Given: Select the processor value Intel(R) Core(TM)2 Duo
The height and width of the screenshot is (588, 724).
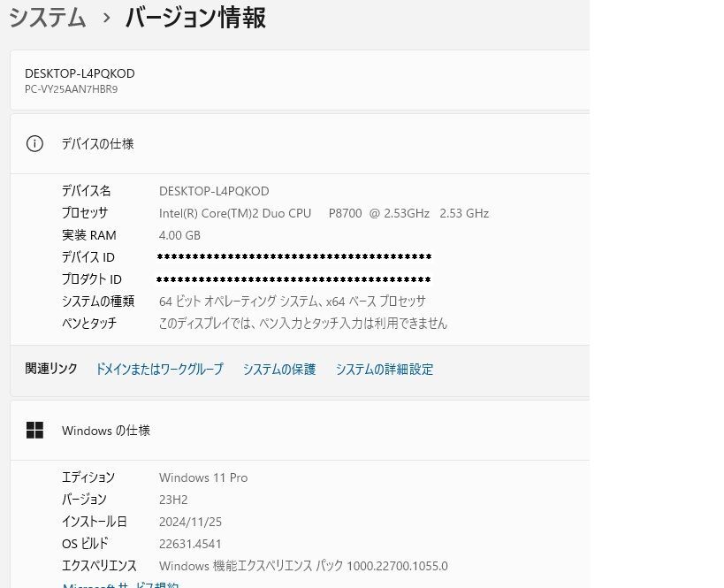Looking at the screenshot, I should click(x=324, y=213).
